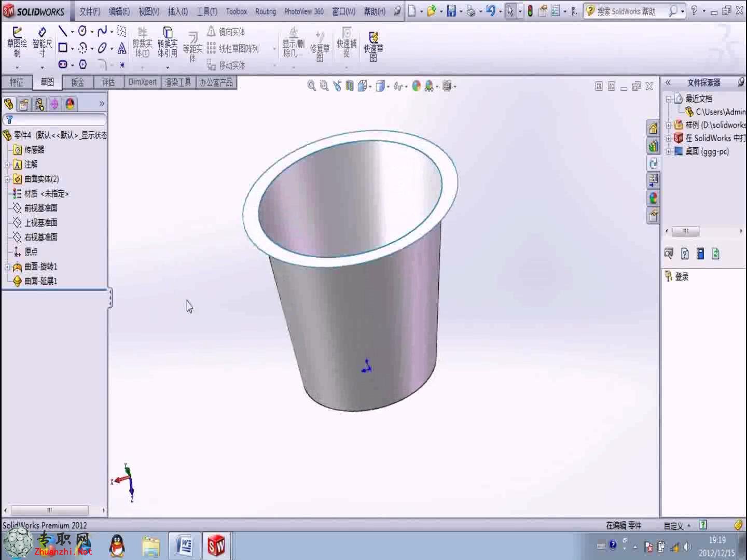Click Section View icon in view toolbar

[350, 86]
